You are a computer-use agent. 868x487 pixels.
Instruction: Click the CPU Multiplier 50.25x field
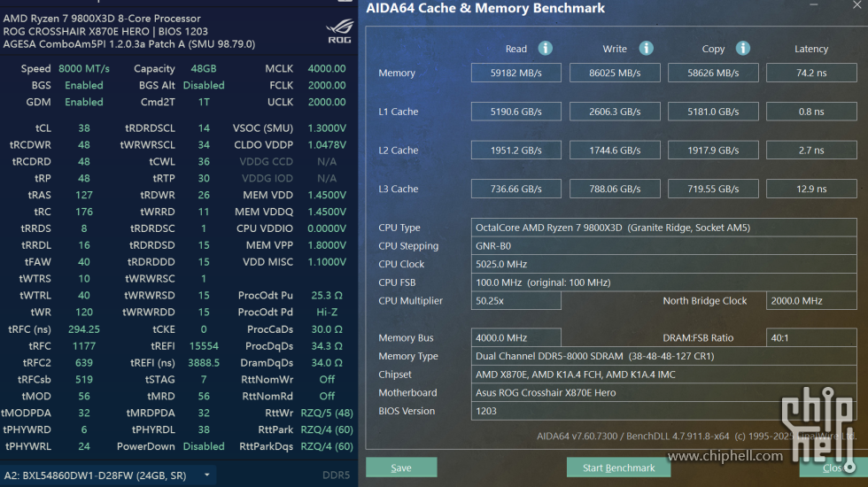pyautogui.click(x=515, y=300)
